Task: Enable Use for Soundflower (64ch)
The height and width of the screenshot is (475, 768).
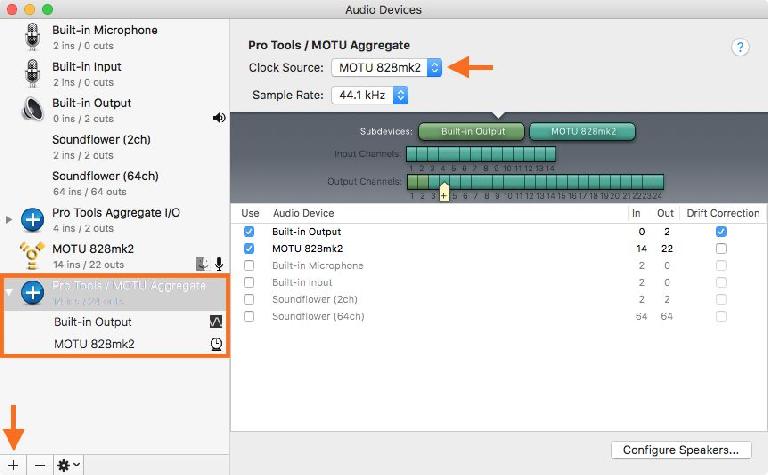Action: tap(249, 316)
